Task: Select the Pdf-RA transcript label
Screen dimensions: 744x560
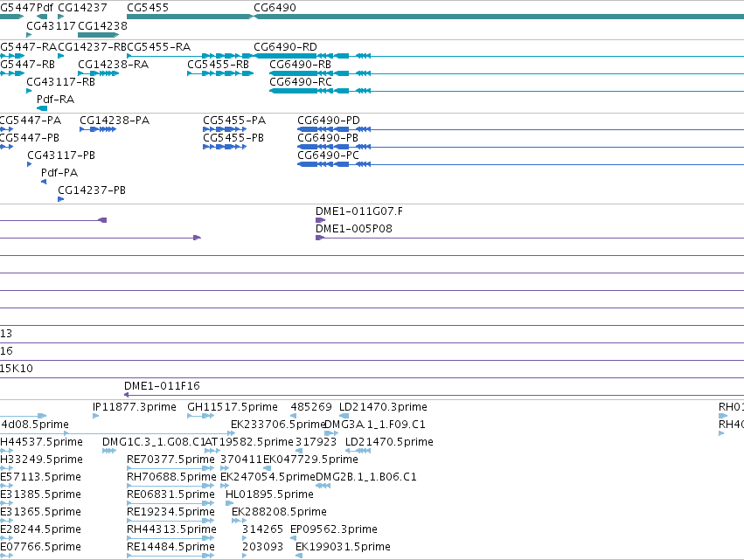Action: click(x=55, y=100)
